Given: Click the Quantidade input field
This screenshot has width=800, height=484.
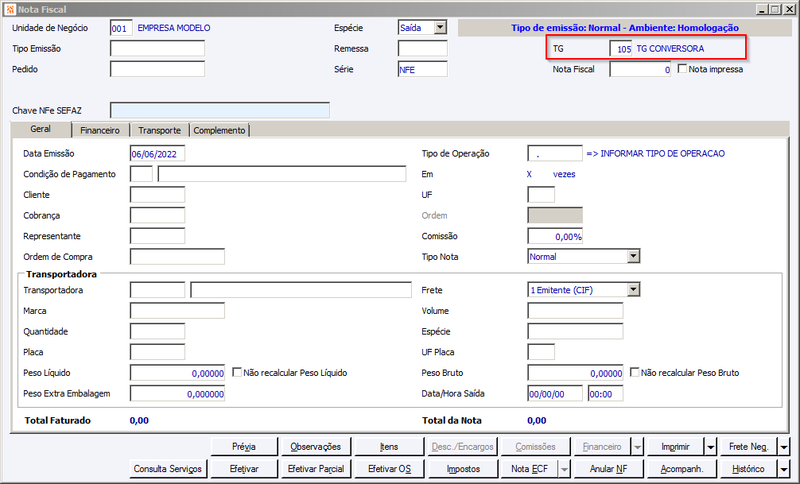Looking at the screenshot, I should click(x=157, y=332).
